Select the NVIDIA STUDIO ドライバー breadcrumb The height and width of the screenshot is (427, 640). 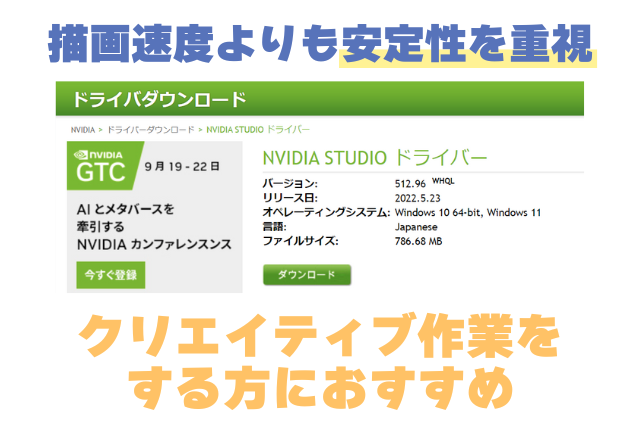click(258, 130)
